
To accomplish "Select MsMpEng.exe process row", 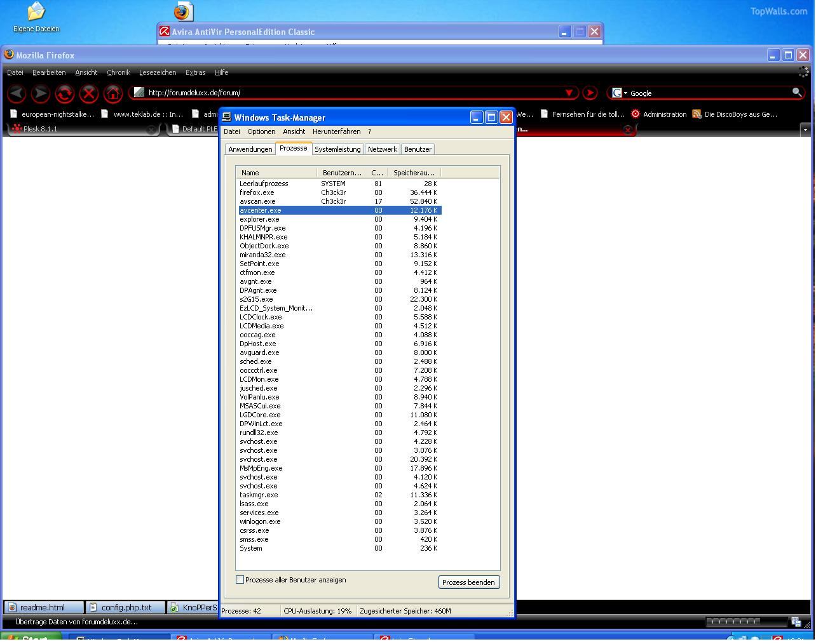I will click(x=339, y=468).
